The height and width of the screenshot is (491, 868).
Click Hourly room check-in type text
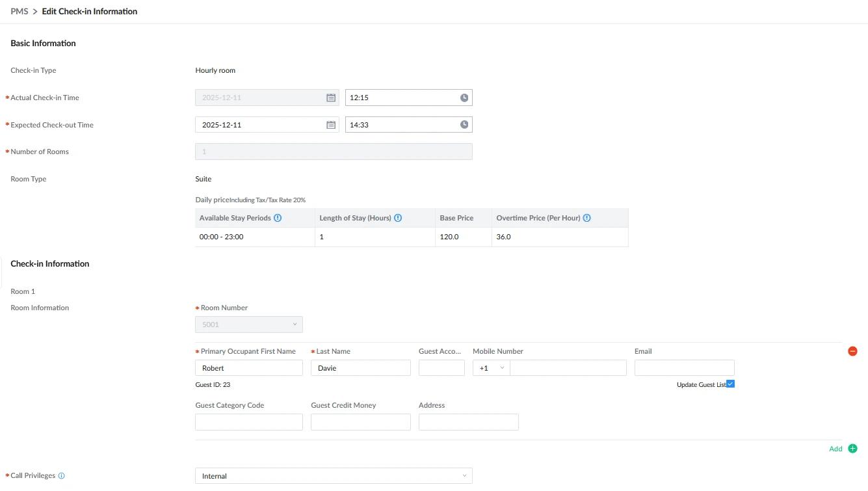[x=215, y=70]
